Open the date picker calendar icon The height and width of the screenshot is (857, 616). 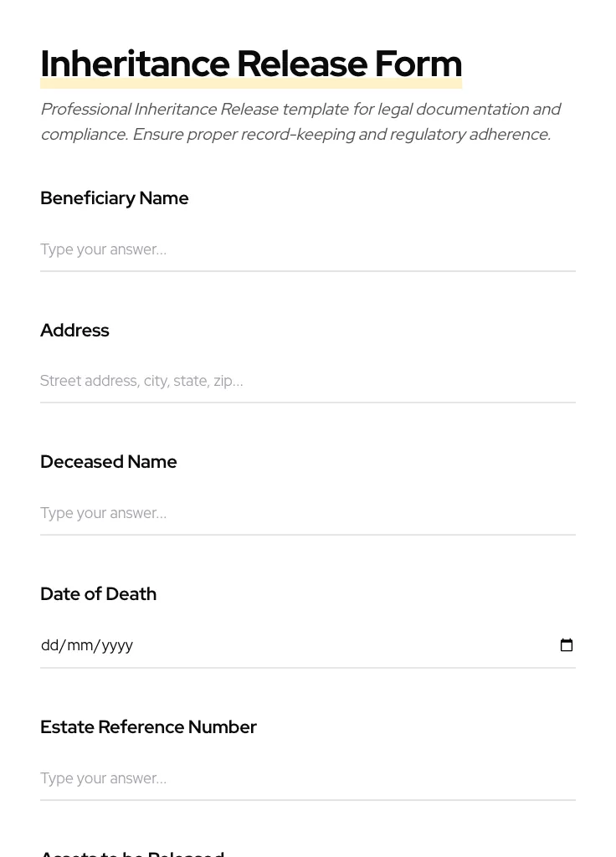pos(567,644)
